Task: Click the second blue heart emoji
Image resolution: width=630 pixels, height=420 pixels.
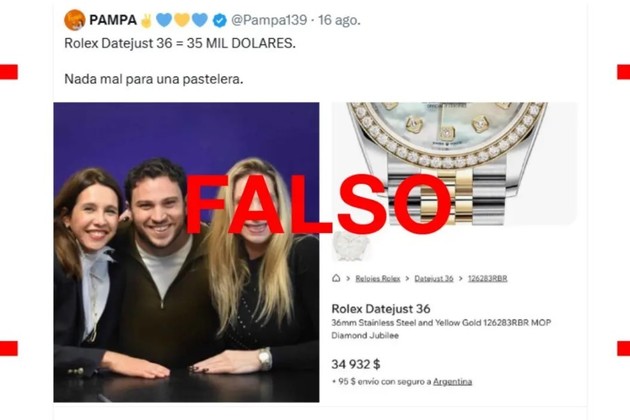Action: pos(200,20)
